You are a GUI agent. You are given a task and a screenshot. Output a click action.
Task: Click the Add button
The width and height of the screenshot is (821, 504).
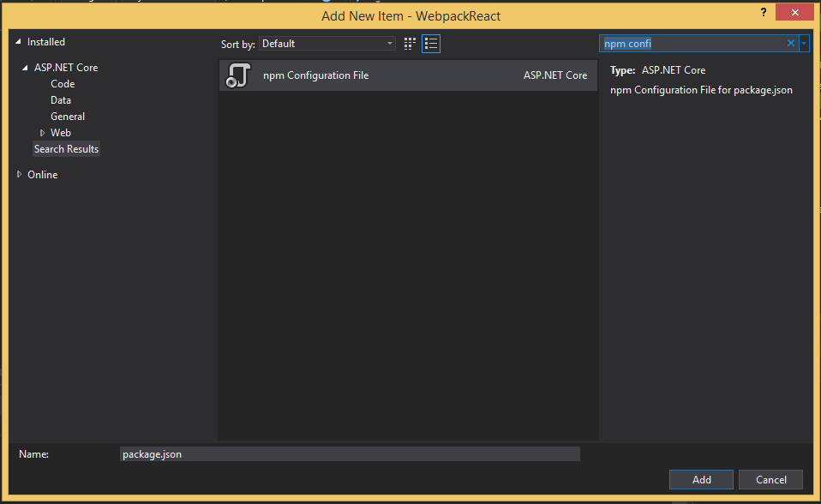point(701,479)
